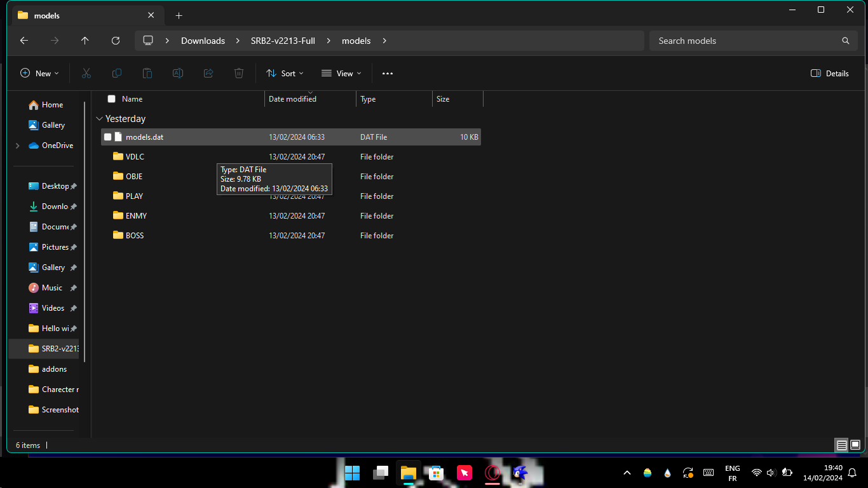Select the VDLC folder
This screenshot has height=488, width=868.
coord(291,157)
